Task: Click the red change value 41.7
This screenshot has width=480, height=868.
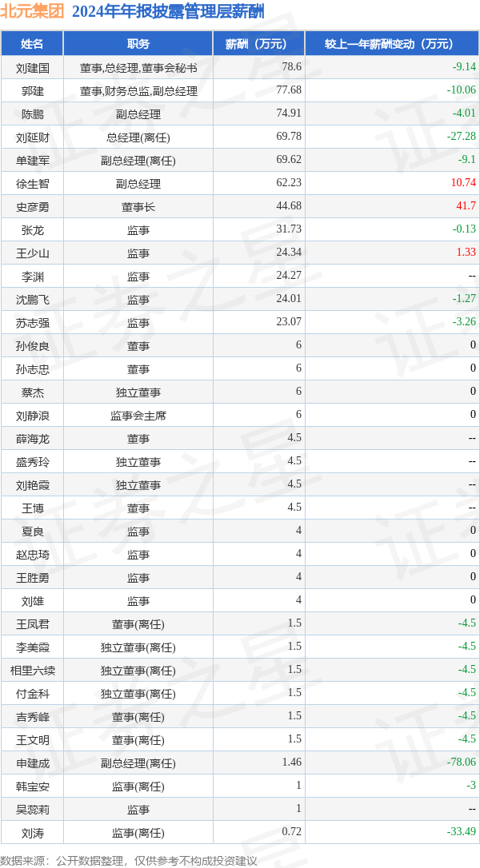Action: [x=466, y=206]
